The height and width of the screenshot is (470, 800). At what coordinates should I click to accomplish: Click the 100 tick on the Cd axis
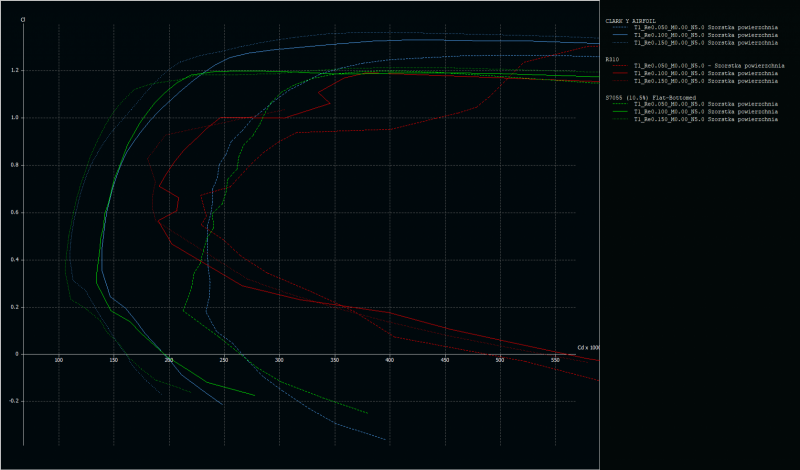(58, 360)
